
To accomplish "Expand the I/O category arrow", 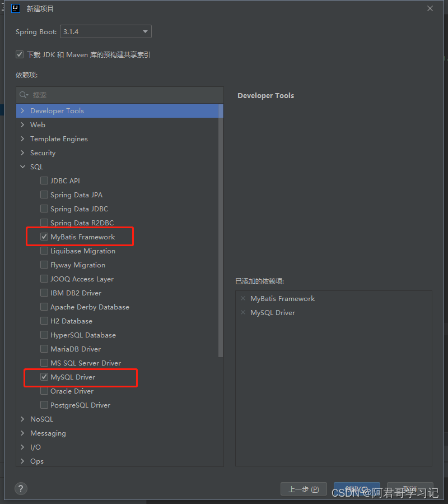I will point(22,447).
